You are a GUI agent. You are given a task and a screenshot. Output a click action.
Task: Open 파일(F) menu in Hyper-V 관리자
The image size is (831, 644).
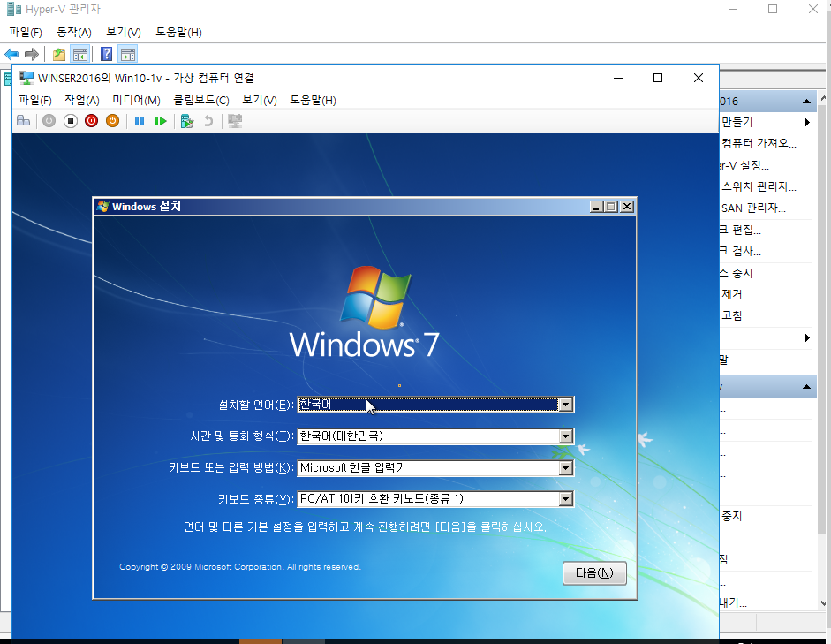[25, 33]
